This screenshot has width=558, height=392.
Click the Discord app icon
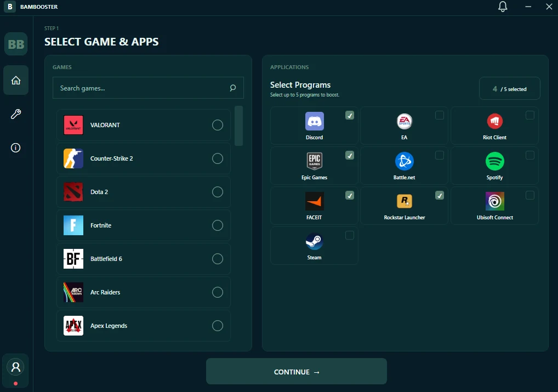(315, 121)
